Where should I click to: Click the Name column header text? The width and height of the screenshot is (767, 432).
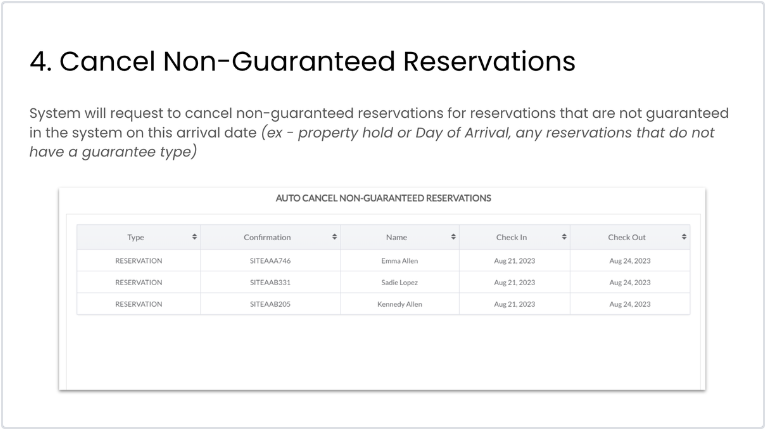(396, 237)
